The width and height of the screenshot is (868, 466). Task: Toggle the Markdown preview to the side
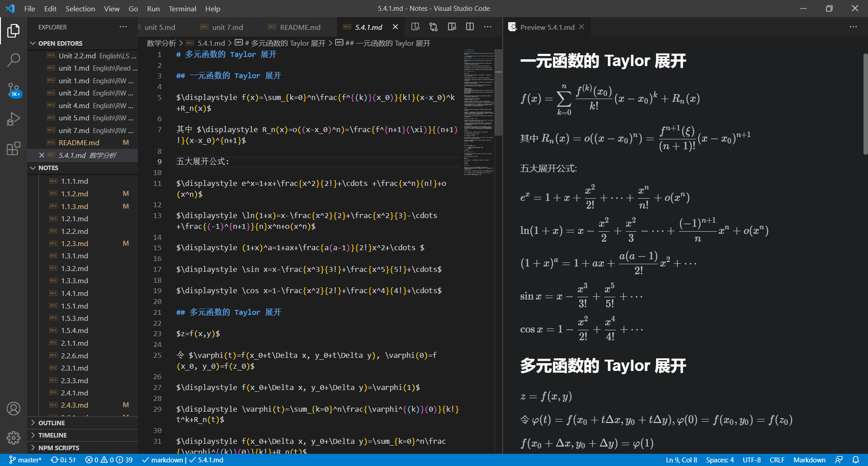pos(452,27)
